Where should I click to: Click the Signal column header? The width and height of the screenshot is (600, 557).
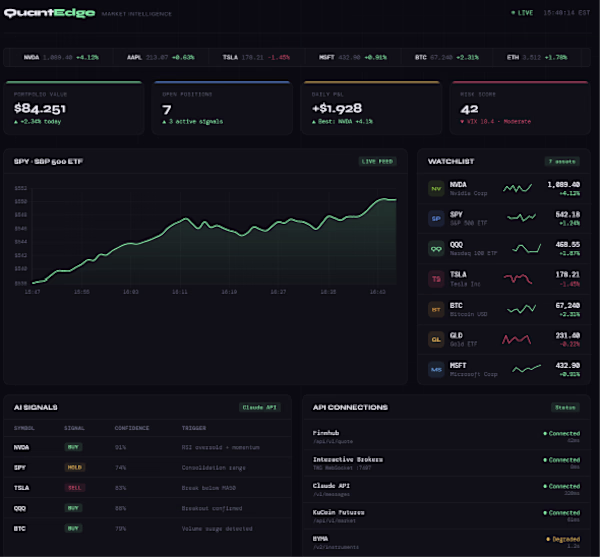pos(74,428)
